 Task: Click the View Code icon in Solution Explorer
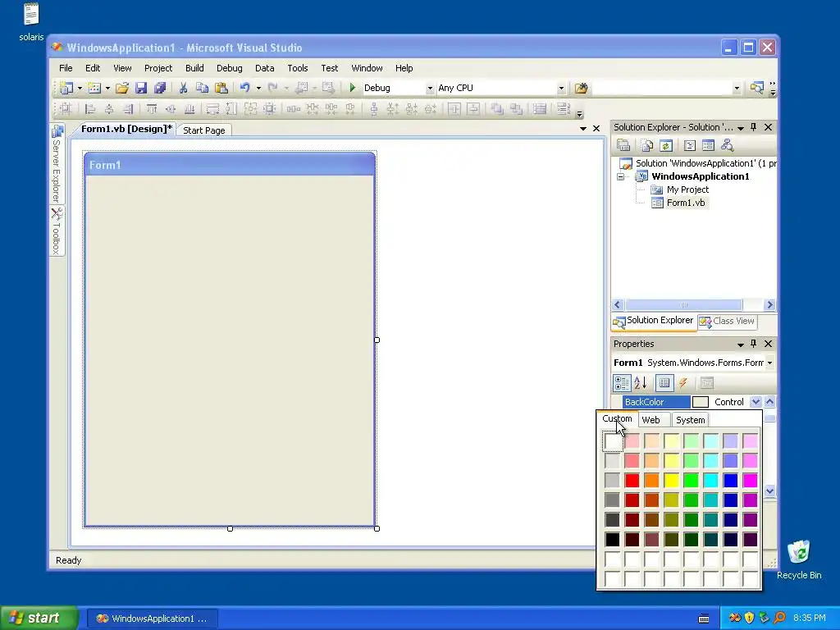click(x=689, y=145)
